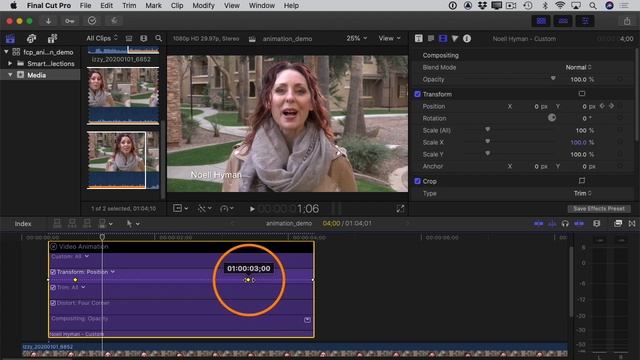Click the position keyframe at 01:00:03;00
The height and width of the screenshot is (360, 640).
coord(248,280)
